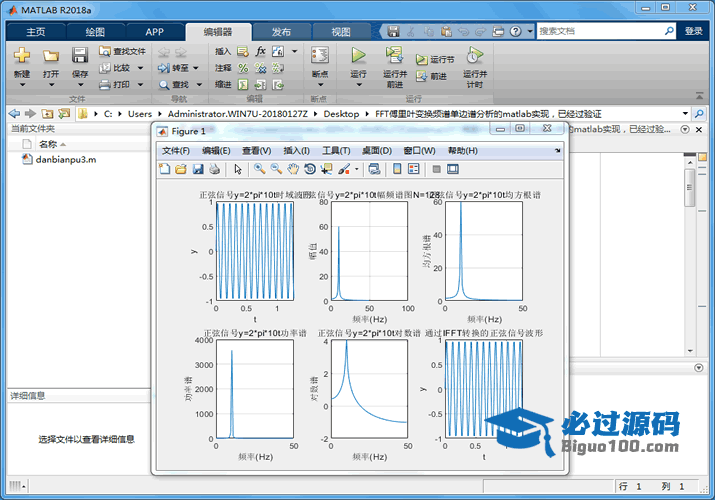Click the 登录 (Sign In) button
Screen dimensions: 715x500
click(694, 31)
